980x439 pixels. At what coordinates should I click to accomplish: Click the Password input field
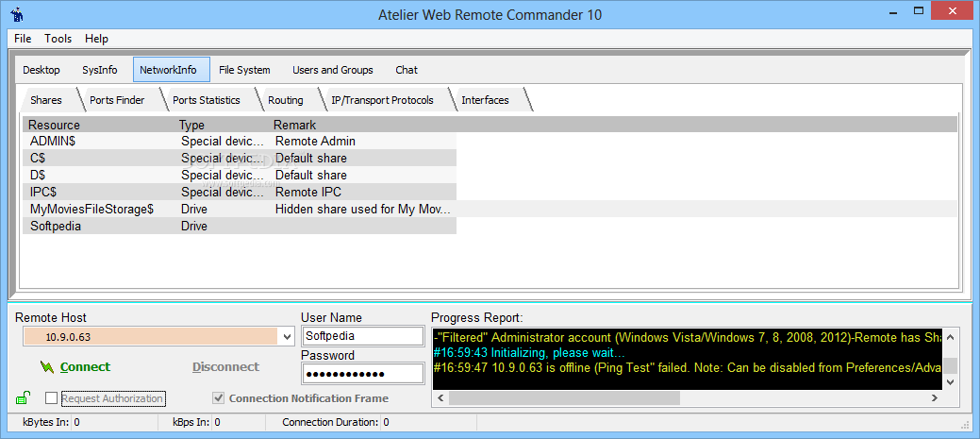(362, 374)
